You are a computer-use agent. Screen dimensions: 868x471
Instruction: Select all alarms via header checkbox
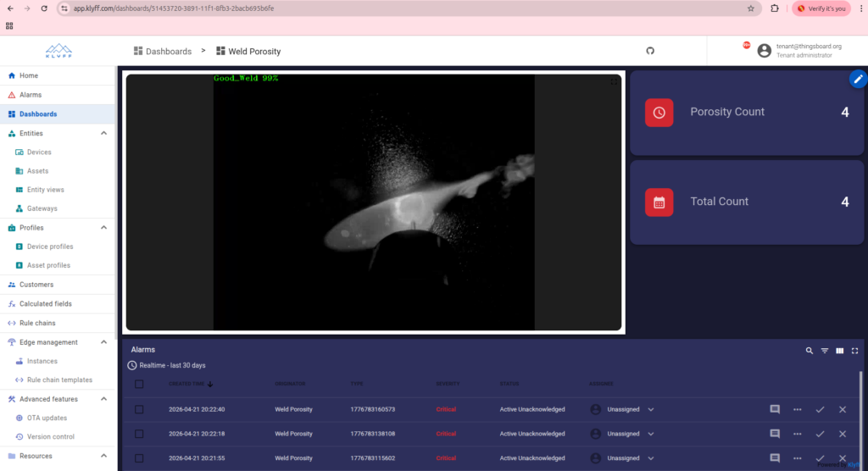[x=139, y=384]
